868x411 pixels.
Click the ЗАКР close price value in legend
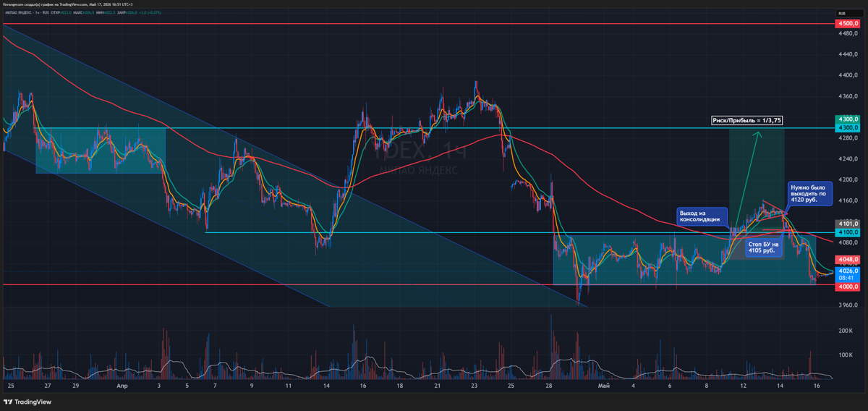pos(131,13)
